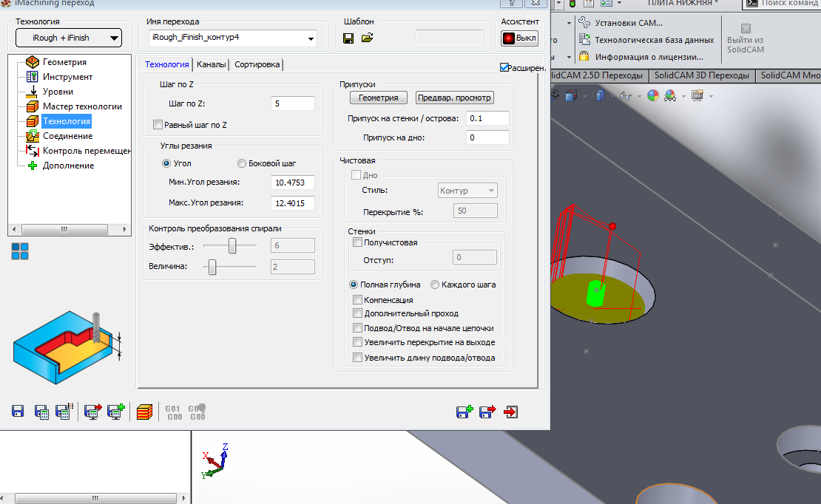This screenshot has height=504, width=821.
Task: Enable Увеличить длину подвода/отвода checkbox
Action: pyautogui.click(x=358, y=358)
